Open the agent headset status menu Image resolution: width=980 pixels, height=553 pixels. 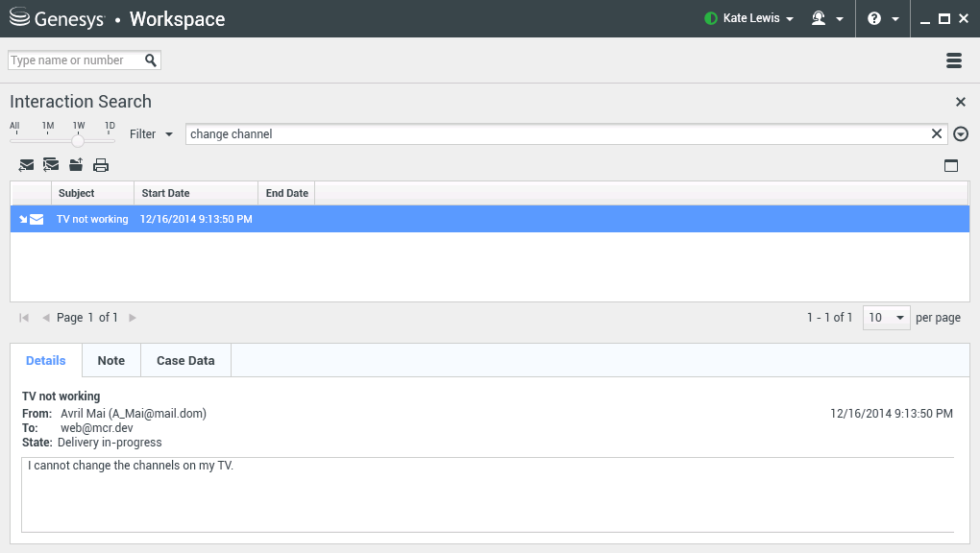[x=826, y=18]
